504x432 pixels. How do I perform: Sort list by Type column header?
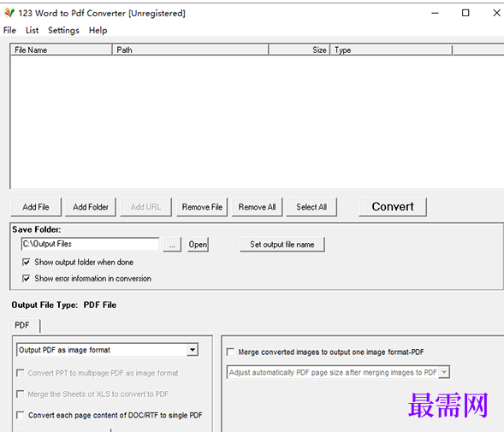point(391,50)
